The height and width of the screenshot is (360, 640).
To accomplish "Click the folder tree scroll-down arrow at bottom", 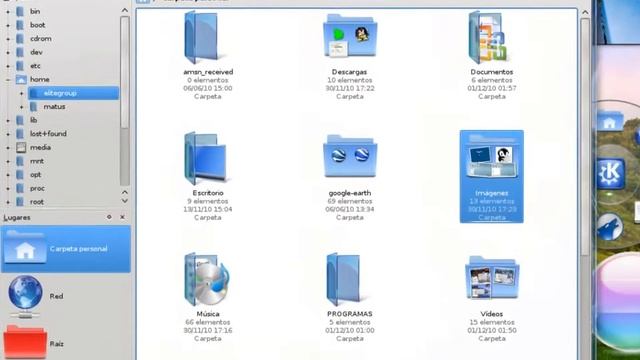I will (124, 201).
